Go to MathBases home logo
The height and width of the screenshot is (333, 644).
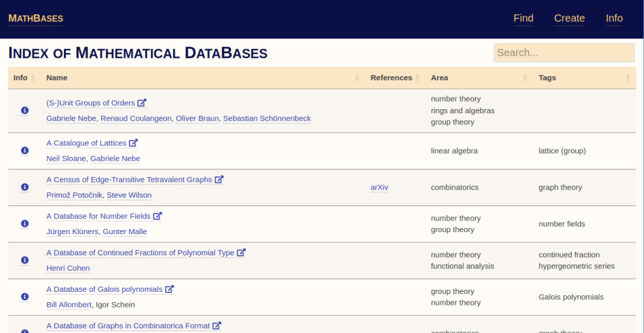click(36, 19)
